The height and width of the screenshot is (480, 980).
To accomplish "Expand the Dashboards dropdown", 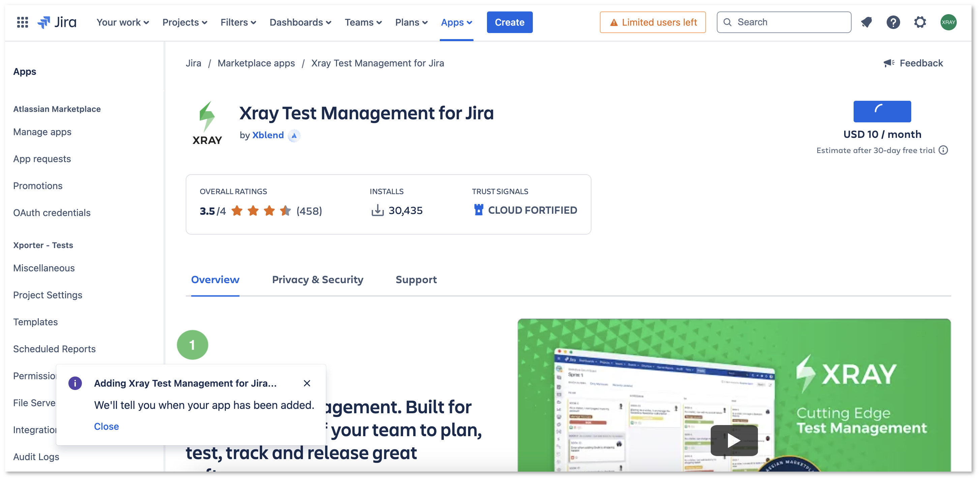I will point(300,22).
